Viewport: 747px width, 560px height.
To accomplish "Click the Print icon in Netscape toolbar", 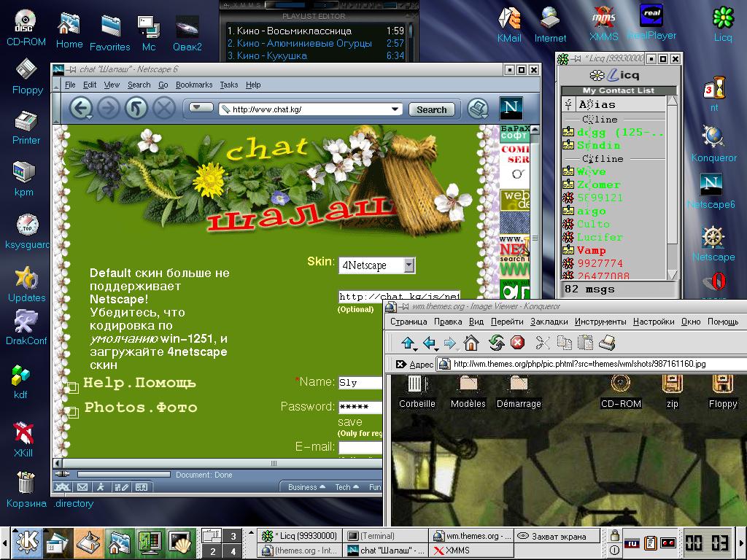I will [477, 109].
